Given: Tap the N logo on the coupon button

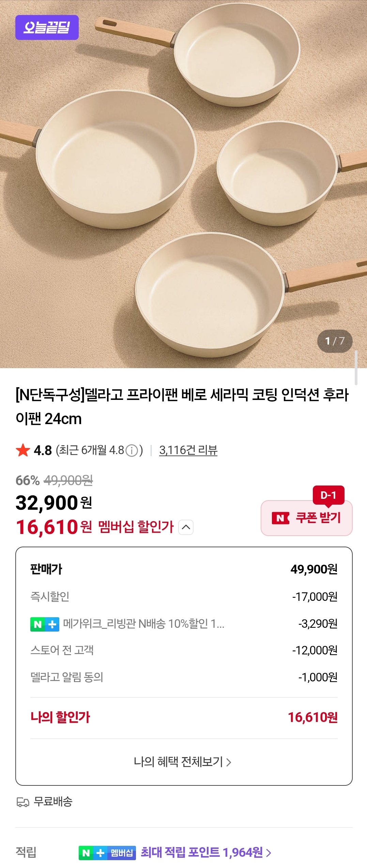Looking at the screenshot, I should (x=280, y=518).
